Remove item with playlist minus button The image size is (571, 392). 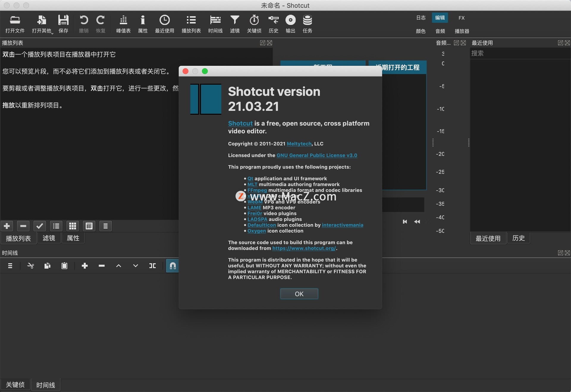pyautogui.click(x=23, y=226)
